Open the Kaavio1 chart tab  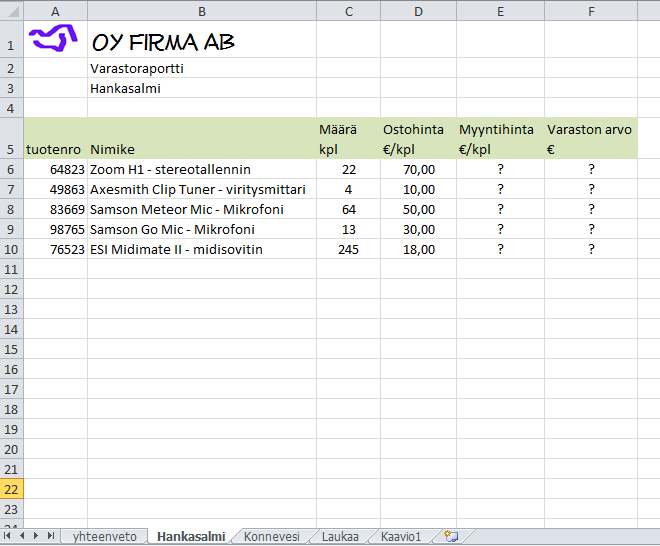click(401, 536)
